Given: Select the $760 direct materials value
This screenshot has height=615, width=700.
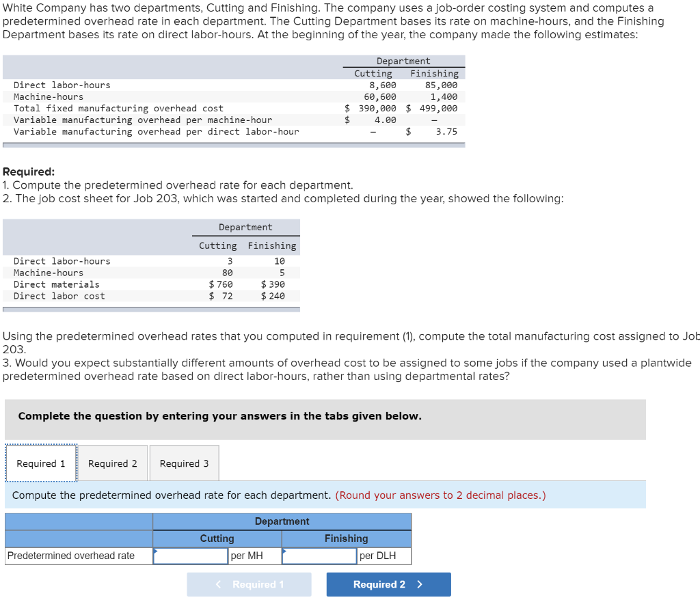Looking at the screenshot, I should pyautogui.click(x=221, y=284).
